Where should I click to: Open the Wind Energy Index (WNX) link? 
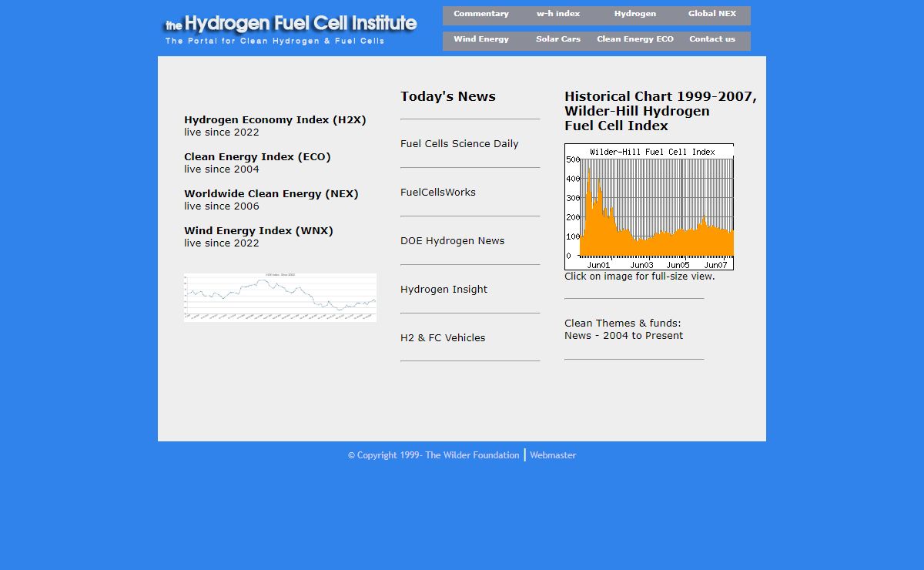point(259,231)
